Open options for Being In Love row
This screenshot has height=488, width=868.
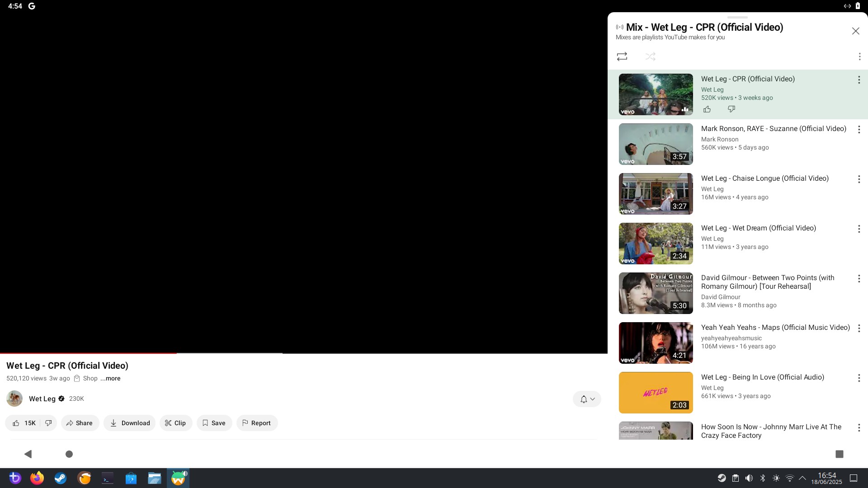pos(859,378)
